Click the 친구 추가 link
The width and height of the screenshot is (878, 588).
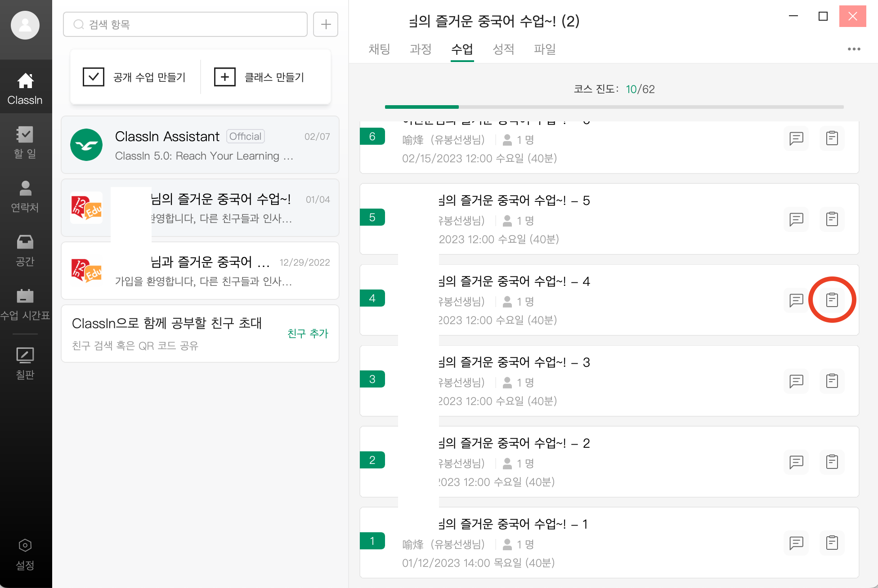tap(308, 333)
